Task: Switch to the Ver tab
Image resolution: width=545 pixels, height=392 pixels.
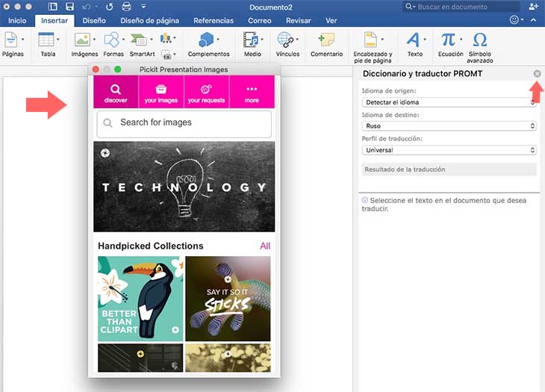Action: click(331, 20)
